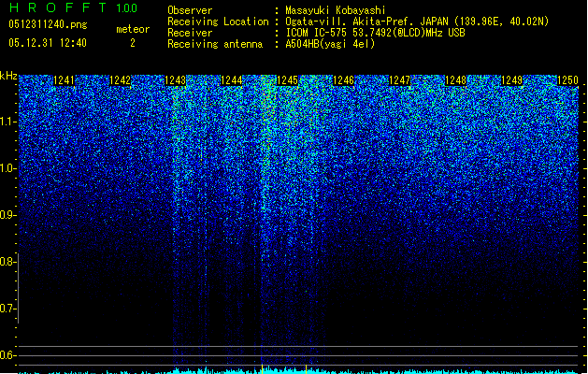The image size is (588, 374).
Task: Click the meteor count value 2
Action: (x=133, y=43)
